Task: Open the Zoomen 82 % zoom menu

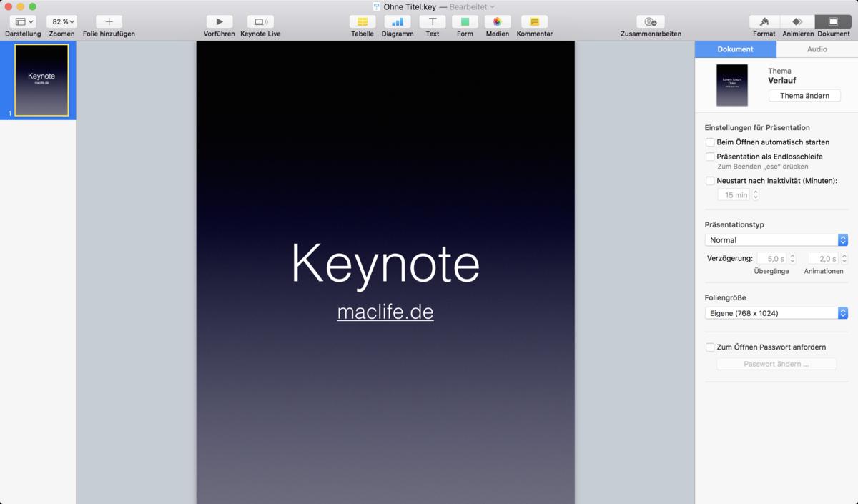Action: [x=62, y=22]
